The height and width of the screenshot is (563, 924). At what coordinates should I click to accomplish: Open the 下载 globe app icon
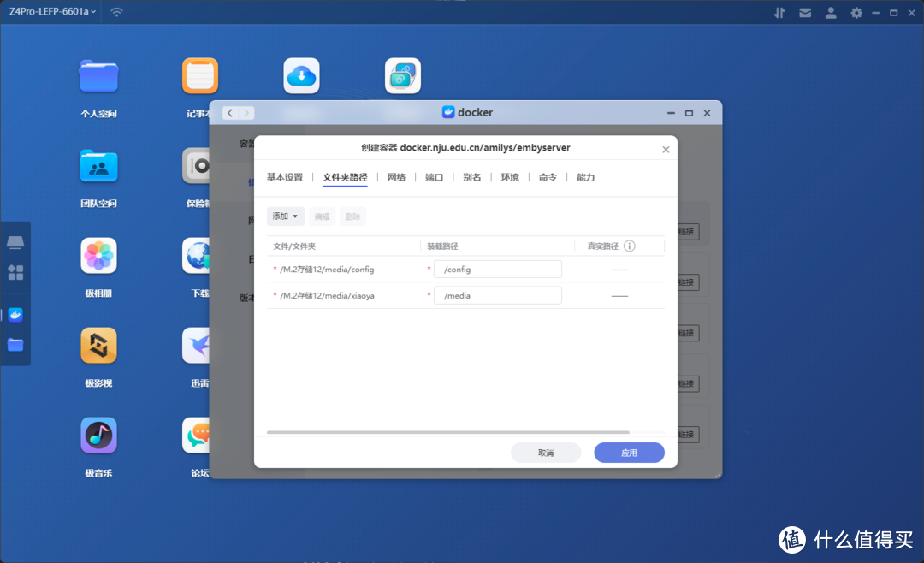197,256
